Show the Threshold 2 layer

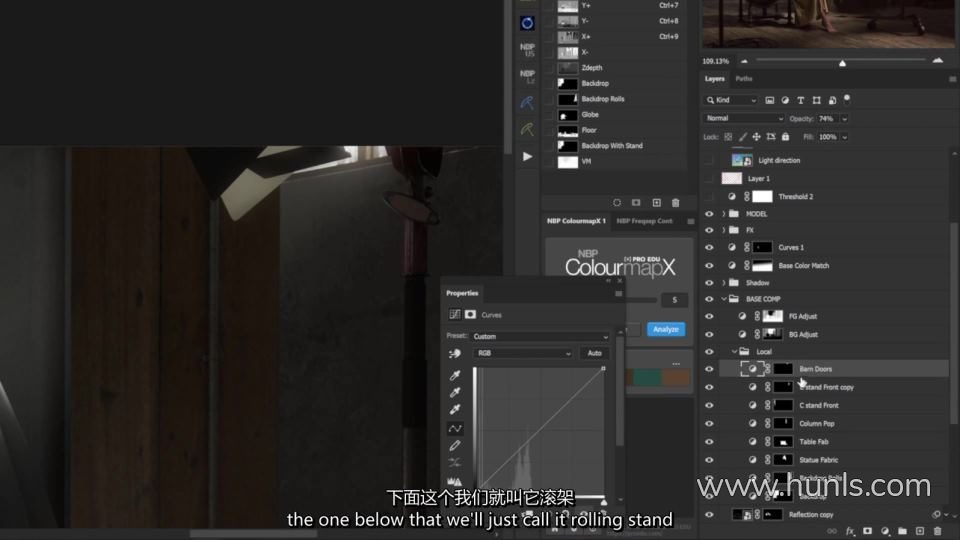click(x=709, y=197)
